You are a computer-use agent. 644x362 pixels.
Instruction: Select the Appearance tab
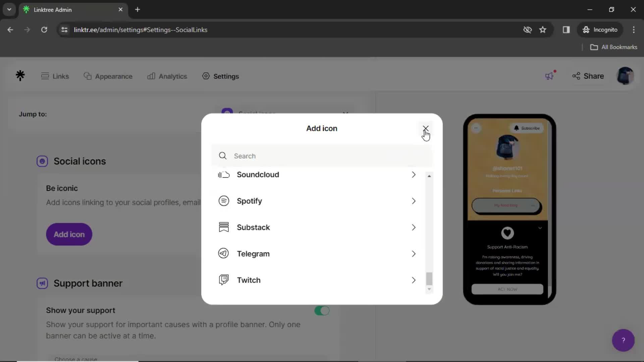click(107, 76)
